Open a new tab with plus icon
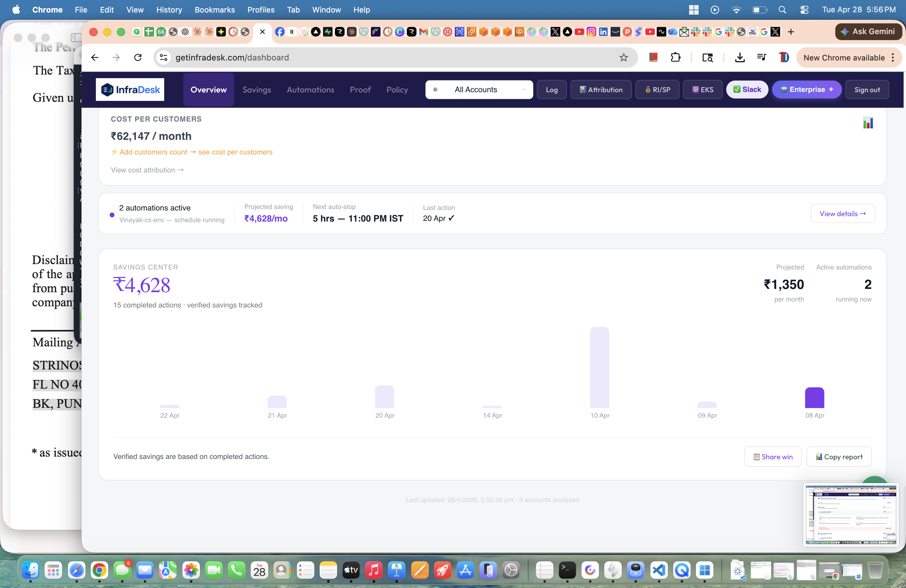This screenshot has width=906, height=588. (x=791, y=32)
